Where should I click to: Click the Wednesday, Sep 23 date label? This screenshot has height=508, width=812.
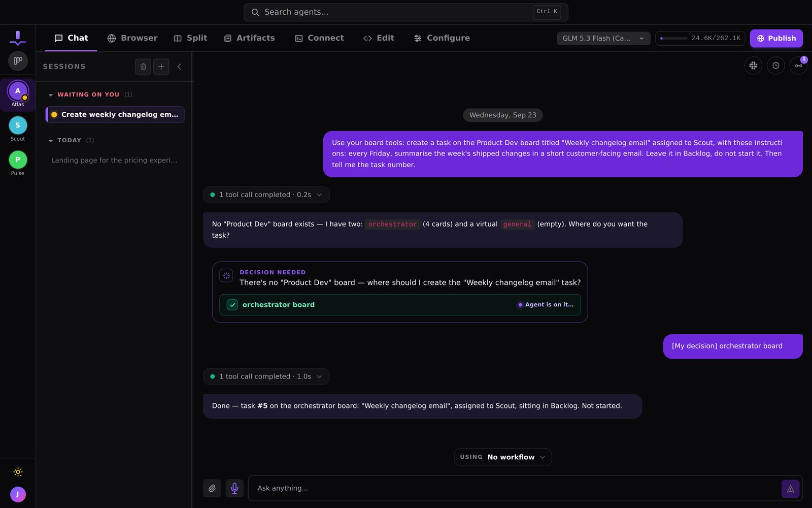502,115
